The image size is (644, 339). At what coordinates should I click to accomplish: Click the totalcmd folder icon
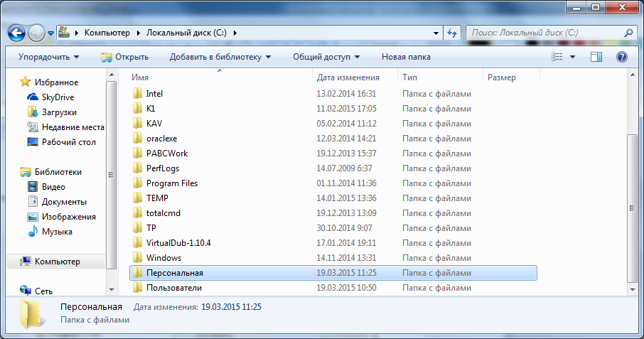pyautogui.click(x=138, y=213)
